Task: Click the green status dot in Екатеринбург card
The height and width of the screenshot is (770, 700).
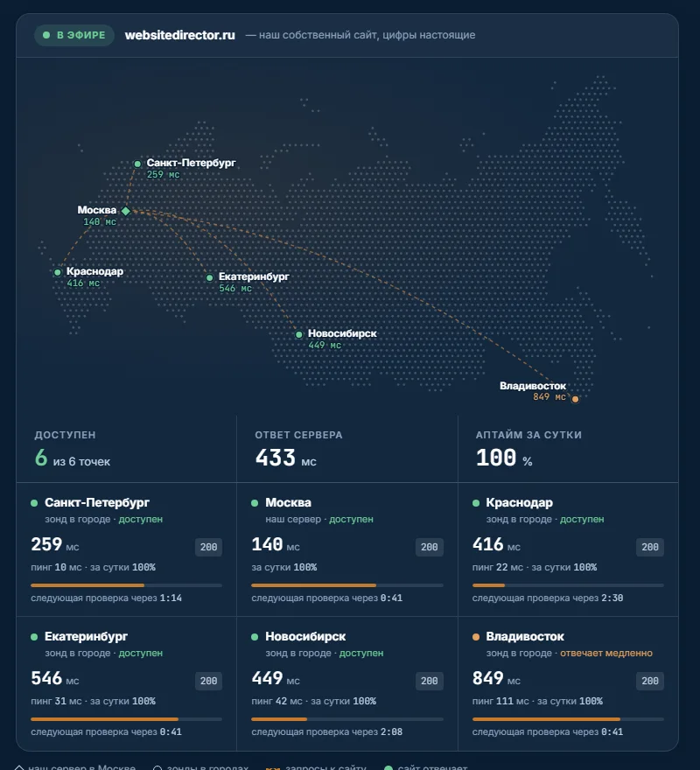Action: [x=34, y=637]
